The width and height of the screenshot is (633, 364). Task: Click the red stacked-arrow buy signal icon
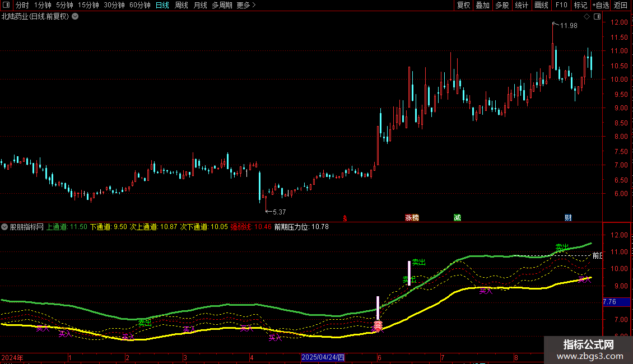click(378, 326)
